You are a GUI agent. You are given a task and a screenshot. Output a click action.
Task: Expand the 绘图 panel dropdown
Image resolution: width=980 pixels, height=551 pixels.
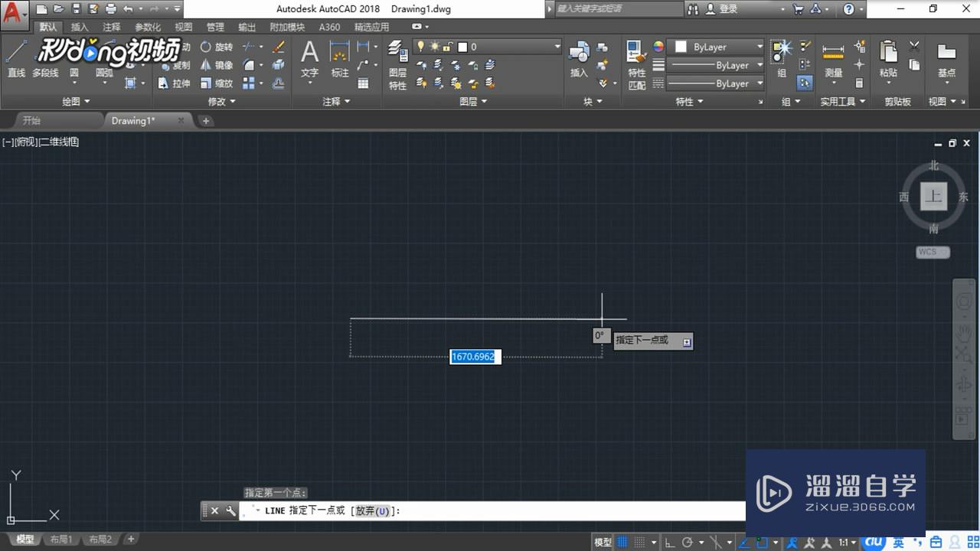(76, 100)
